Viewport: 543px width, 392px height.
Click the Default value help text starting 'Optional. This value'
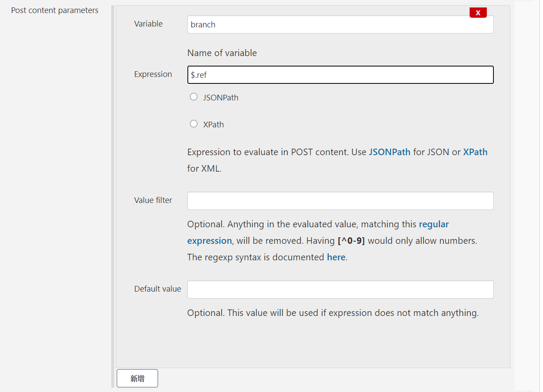tap(333, 313)
